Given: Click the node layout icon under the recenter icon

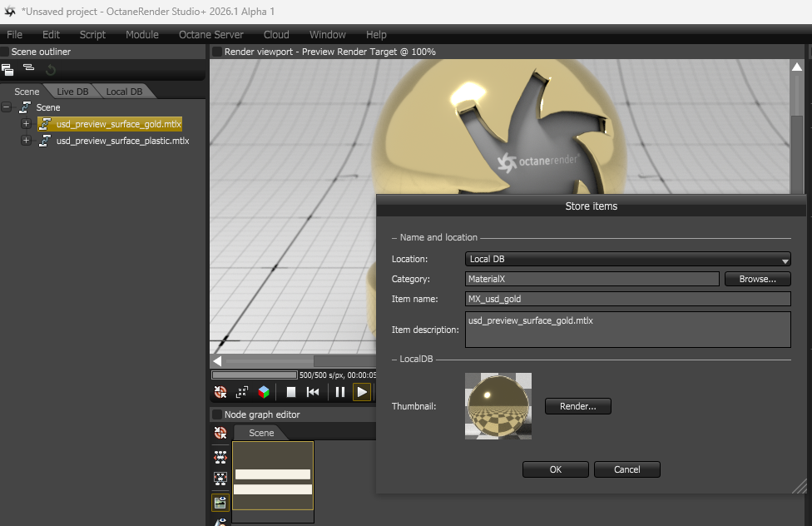Looking at the screenshot, I should pyautogui.click(x=220, y=457).
